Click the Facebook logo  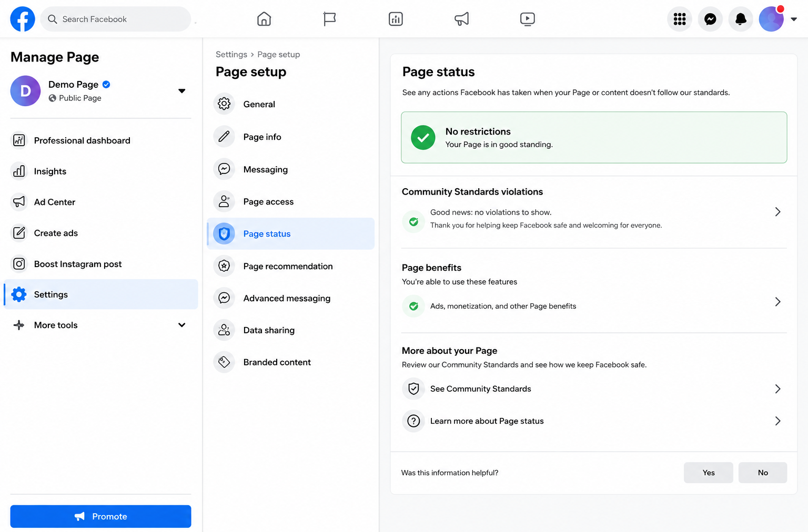[x=23, y=19]
